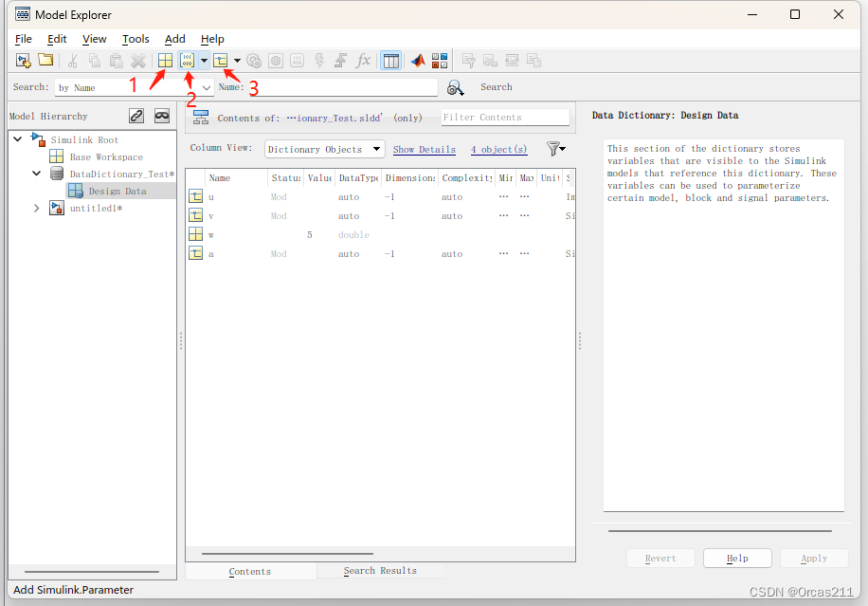Collapse the Simulink Root tree node
The width and height of the screenshot is (868, 606).
[18, 139]
